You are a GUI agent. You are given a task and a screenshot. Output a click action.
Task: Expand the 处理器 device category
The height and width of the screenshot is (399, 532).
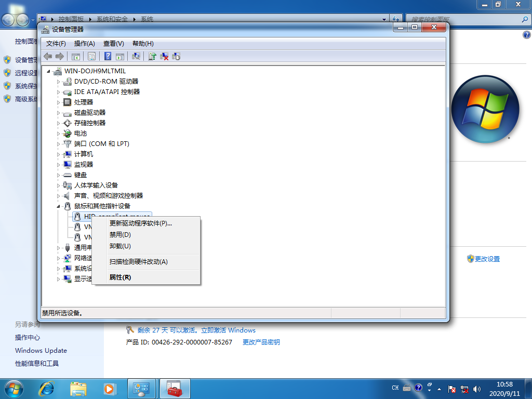click(x=59, y=102)
